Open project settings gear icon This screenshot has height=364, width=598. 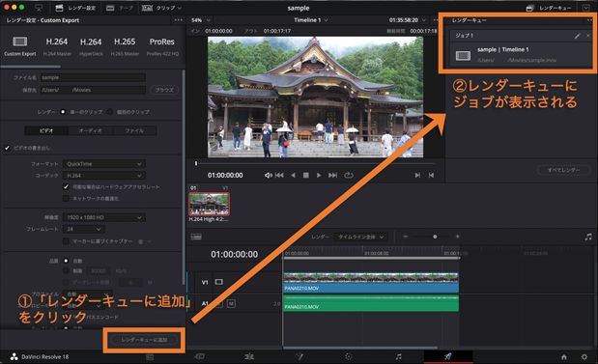pos(584,356)
